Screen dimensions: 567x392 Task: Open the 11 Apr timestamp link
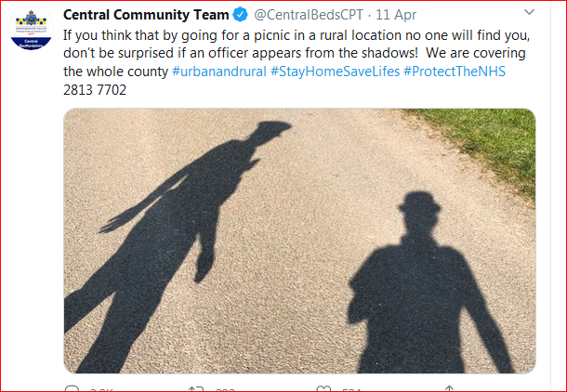396,15
